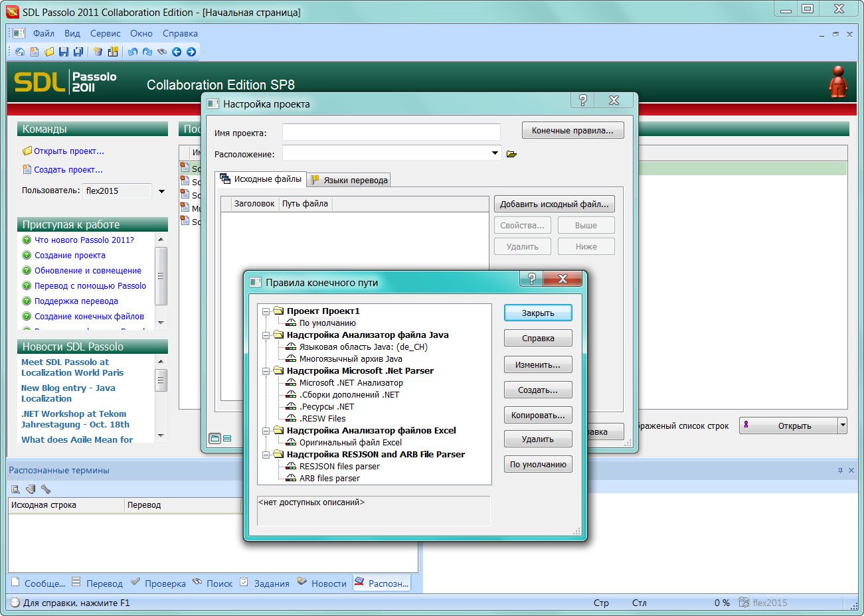Image resolution: width=864 pixels, height=616 pixels.
Task: Click the folder view icon in Настройка проекта corner
Action: click(x=215, y=438)
